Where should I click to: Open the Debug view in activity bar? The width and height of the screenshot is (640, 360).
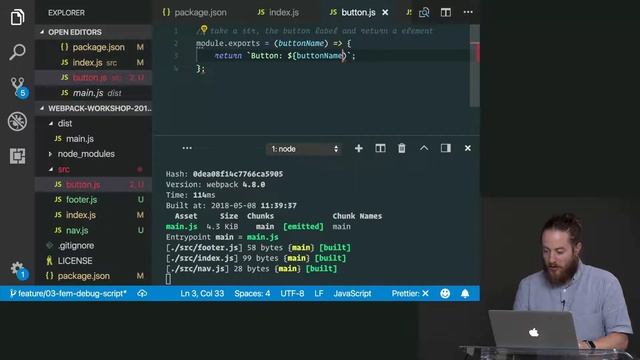tap(17, 121)
